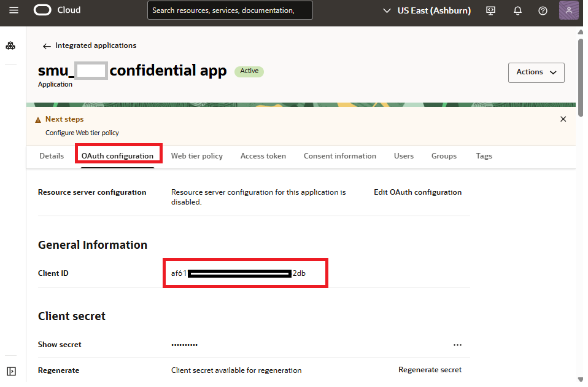
Task: Expand the region selector chevron
Action: click(x=387, y=10)
